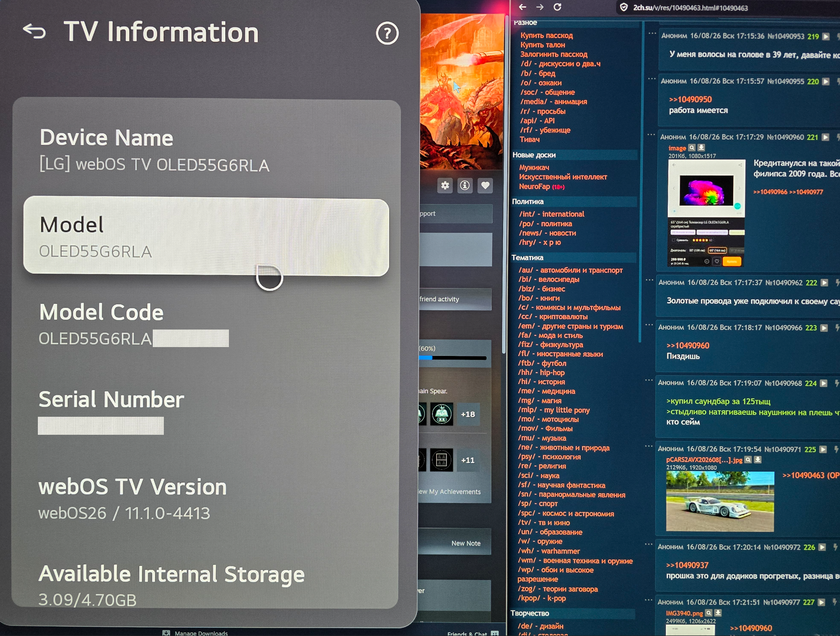
Task: Open the help icon in TV Information
Action: coord(387,33)
